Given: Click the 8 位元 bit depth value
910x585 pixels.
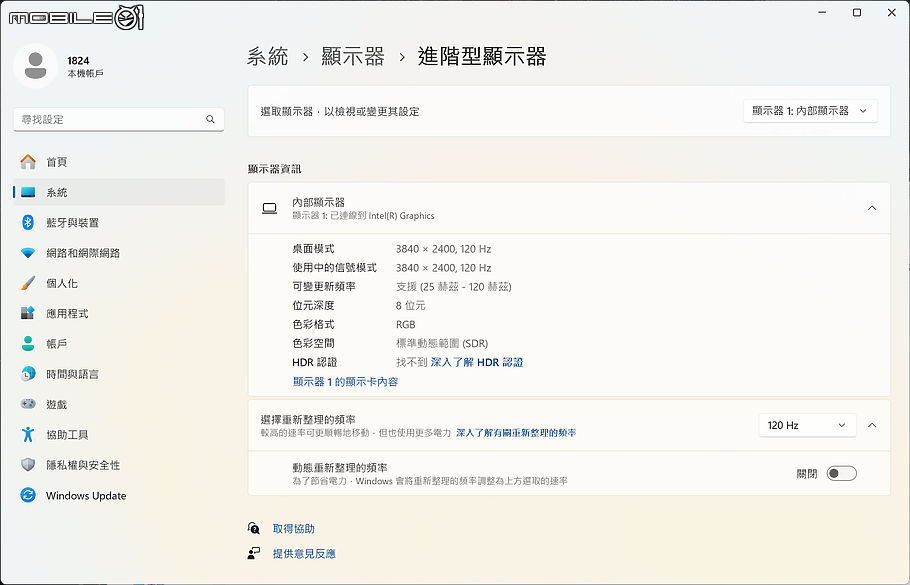Looking at the screenshot, I should click(x=410, y=306).
